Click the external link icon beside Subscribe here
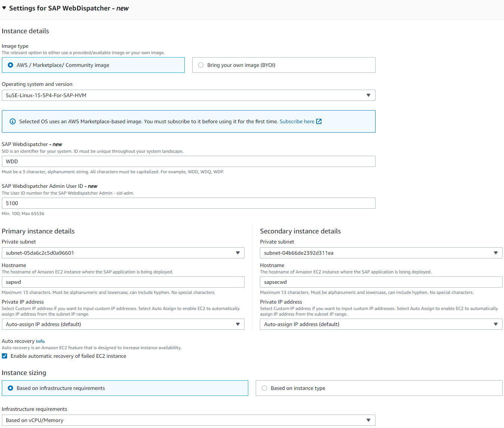504x428 pixels. [x=319, y=121]
